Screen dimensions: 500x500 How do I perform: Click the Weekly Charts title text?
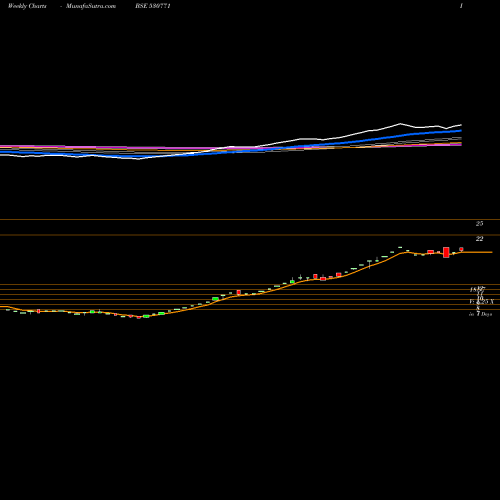pyautogui.click(x=27, y=6)
